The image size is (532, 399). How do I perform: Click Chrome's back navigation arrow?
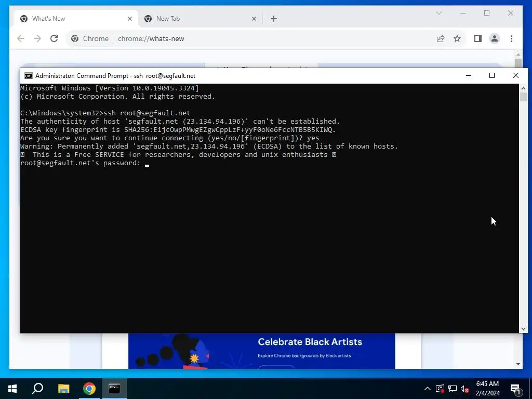click(21, 38)
